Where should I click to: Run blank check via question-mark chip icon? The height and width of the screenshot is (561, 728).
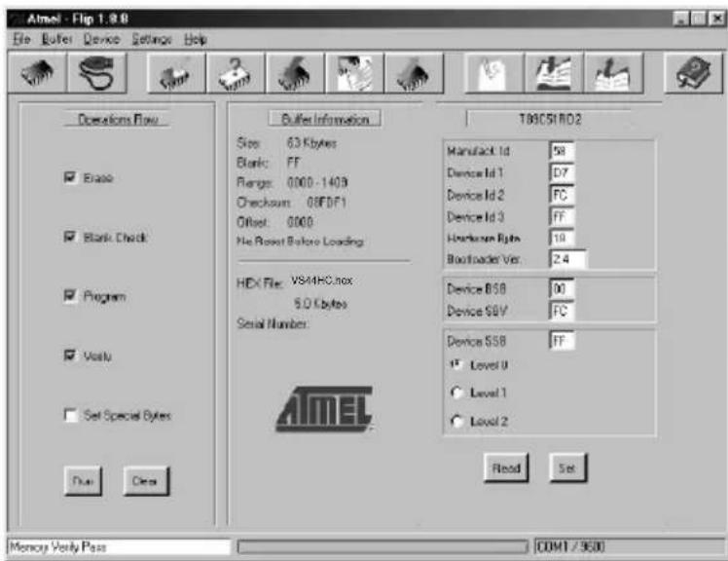tap(236, 73)
